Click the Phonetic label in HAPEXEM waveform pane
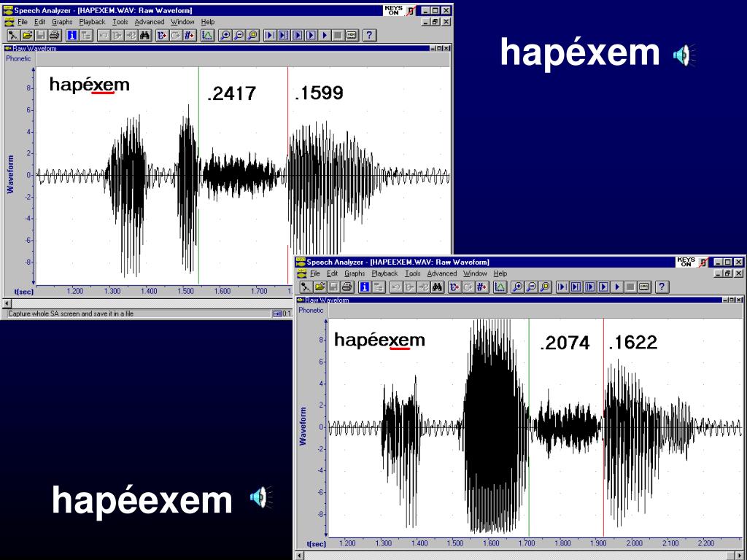 (x=18, y=58)
